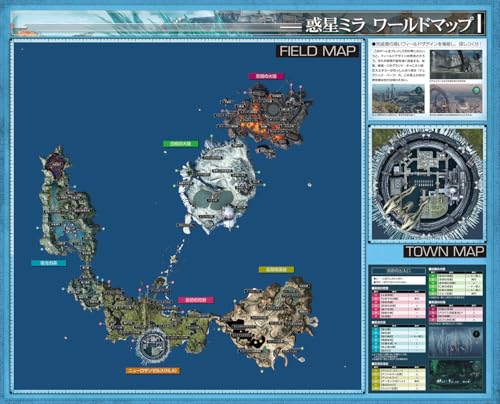
Task: Click the cyan location table in the legend
Action: click(399, 339)
